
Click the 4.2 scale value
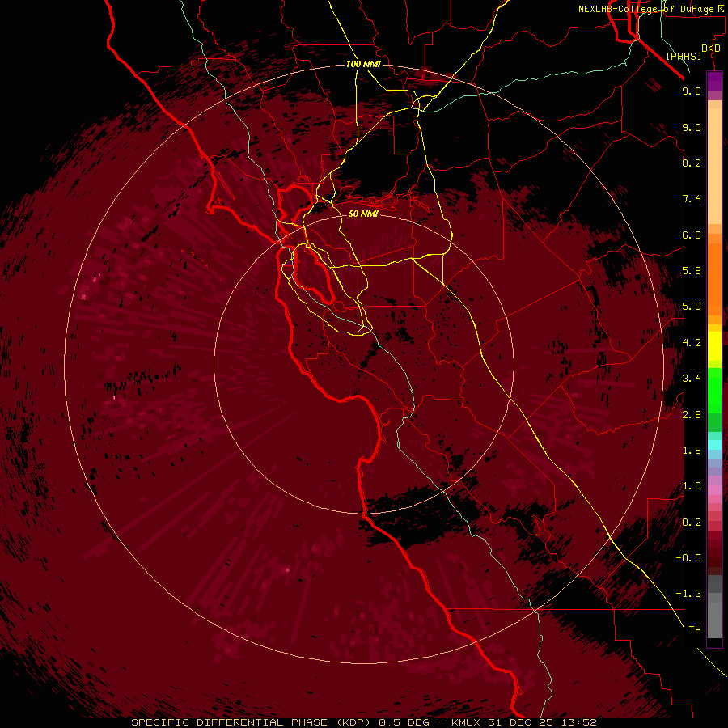coord(692,343)
